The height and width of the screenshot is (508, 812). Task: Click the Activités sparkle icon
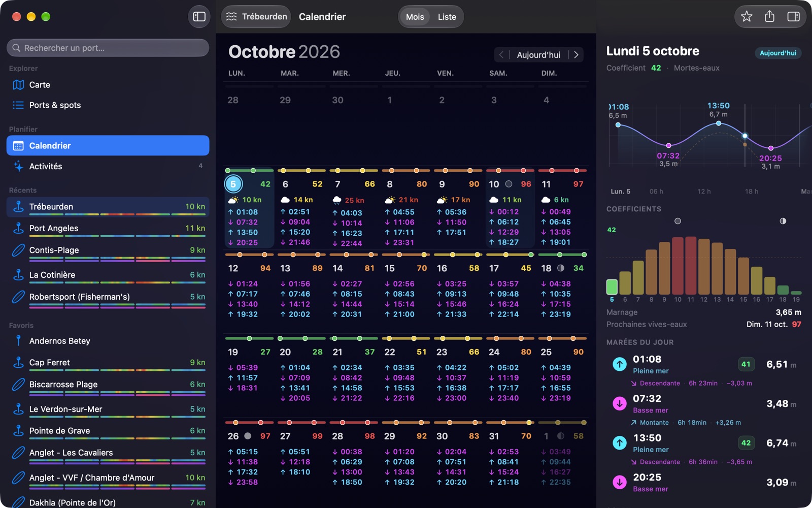pos(18,166)
